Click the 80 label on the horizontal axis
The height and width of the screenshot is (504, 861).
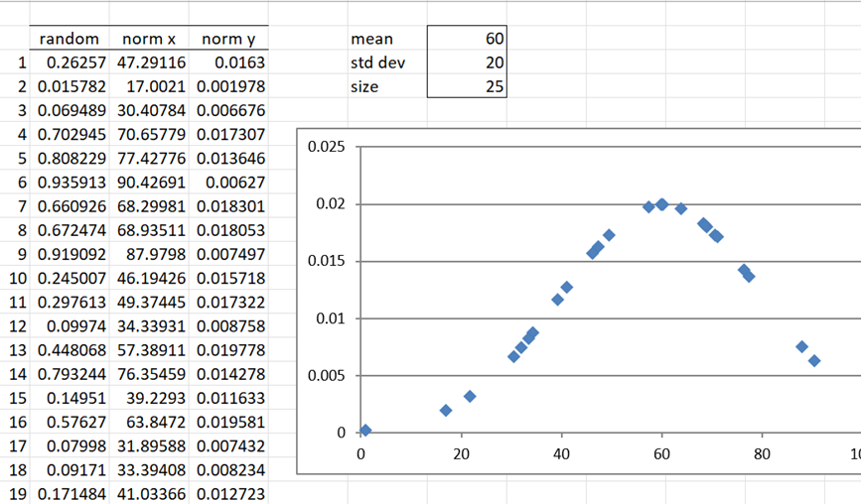tap(762, 454)
